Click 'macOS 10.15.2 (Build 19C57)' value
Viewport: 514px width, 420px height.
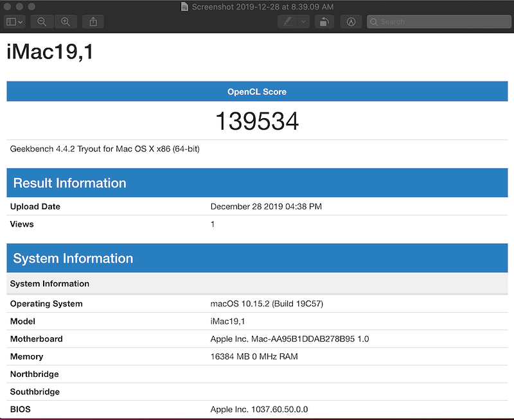click(267, 304)
